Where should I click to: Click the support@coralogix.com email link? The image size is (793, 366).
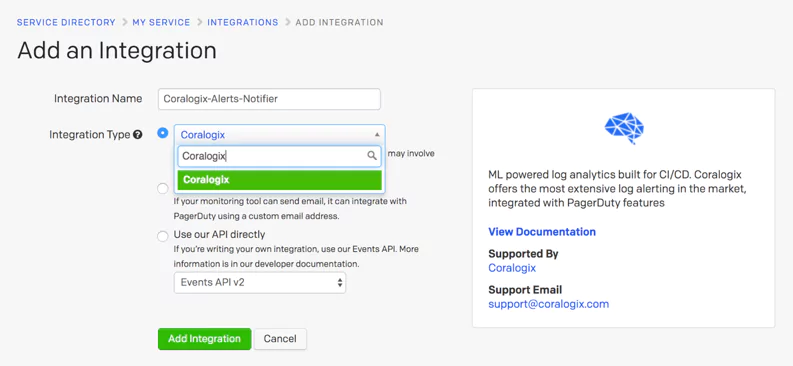point(549,304)
